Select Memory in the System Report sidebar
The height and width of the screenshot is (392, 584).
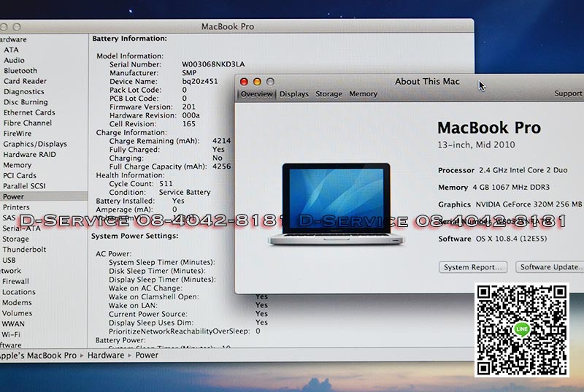click(x=17, y=165)
